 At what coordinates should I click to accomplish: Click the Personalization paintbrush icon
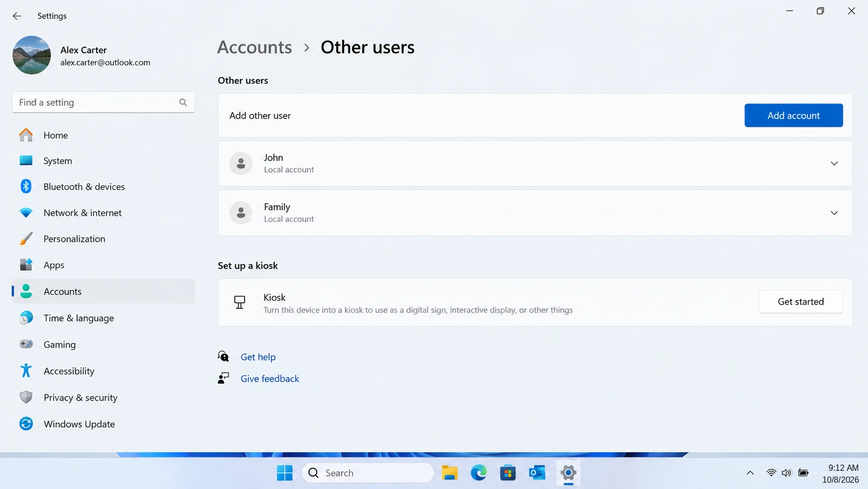[x=26, y=239]
